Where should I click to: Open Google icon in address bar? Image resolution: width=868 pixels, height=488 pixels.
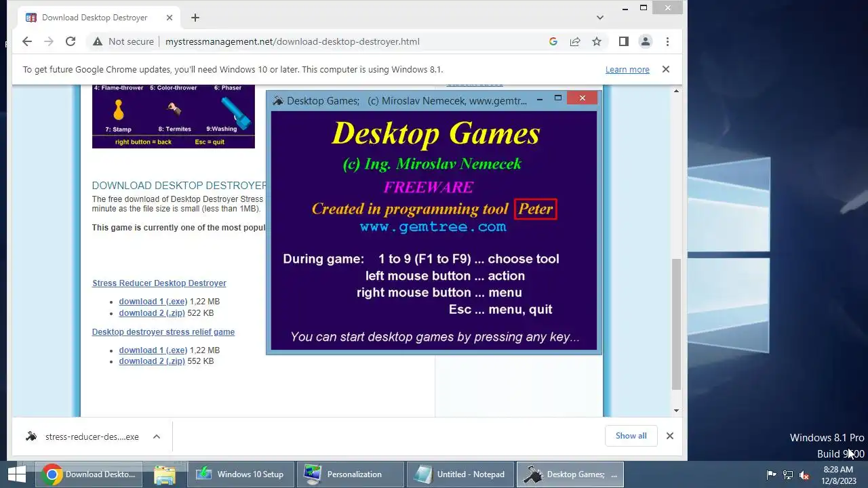click(553, 41)
